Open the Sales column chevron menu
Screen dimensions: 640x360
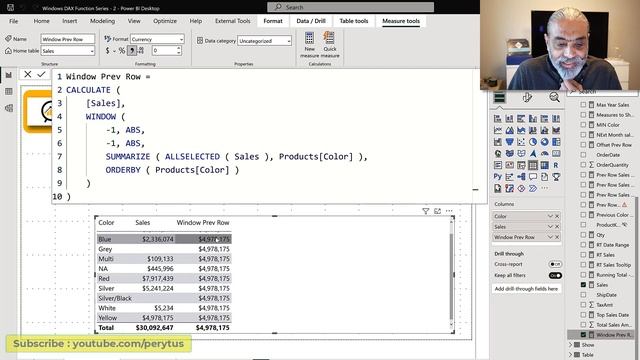click(x=550, y=227)
